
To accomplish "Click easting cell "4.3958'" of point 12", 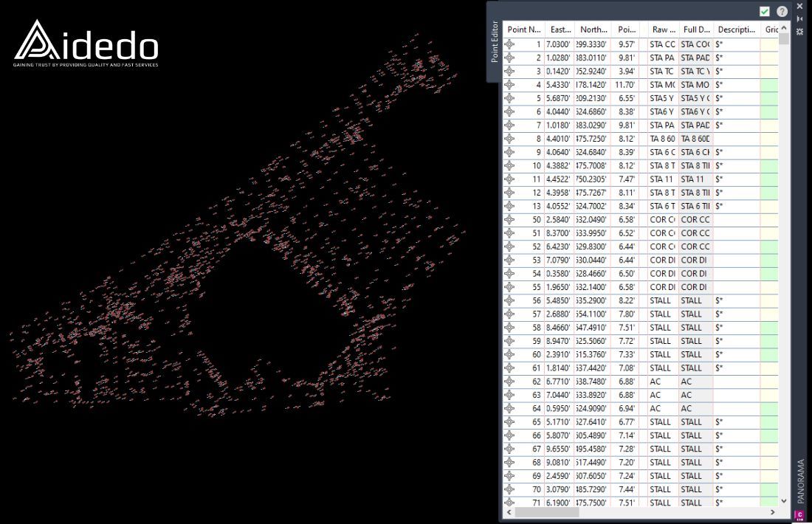I will coord(560,193).
